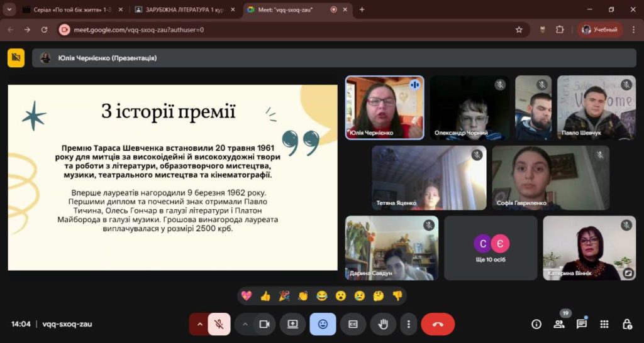
Task: Open the chat messages panel
Action: (582, 324)
